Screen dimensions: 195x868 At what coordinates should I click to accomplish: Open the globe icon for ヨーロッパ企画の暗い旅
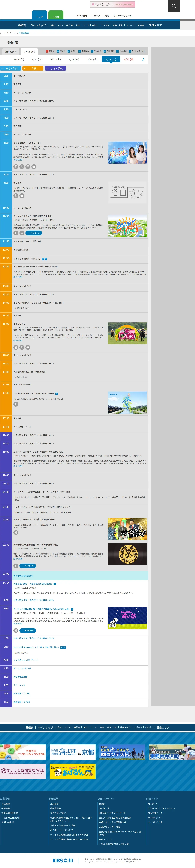[x=16, y=630]
